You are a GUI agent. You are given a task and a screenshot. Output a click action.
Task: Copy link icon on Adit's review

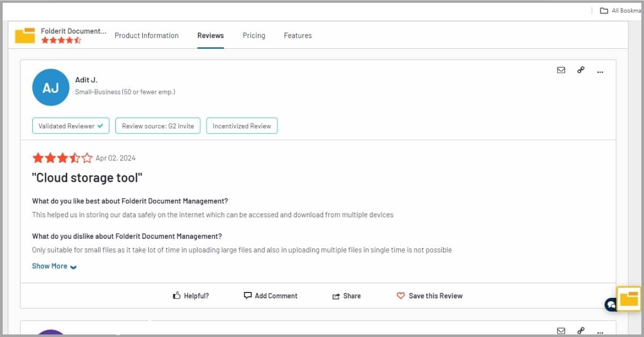tap(581, 70)
